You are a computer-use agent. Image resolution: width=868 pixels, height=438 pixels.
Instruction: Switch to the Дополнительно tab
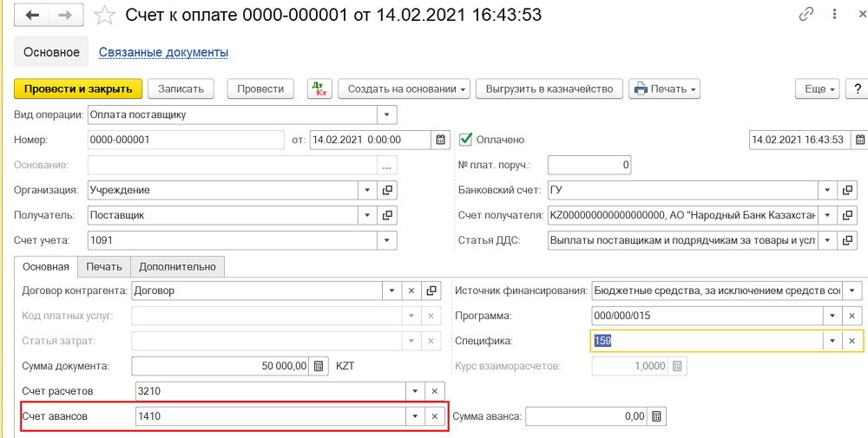click(178, 266)
